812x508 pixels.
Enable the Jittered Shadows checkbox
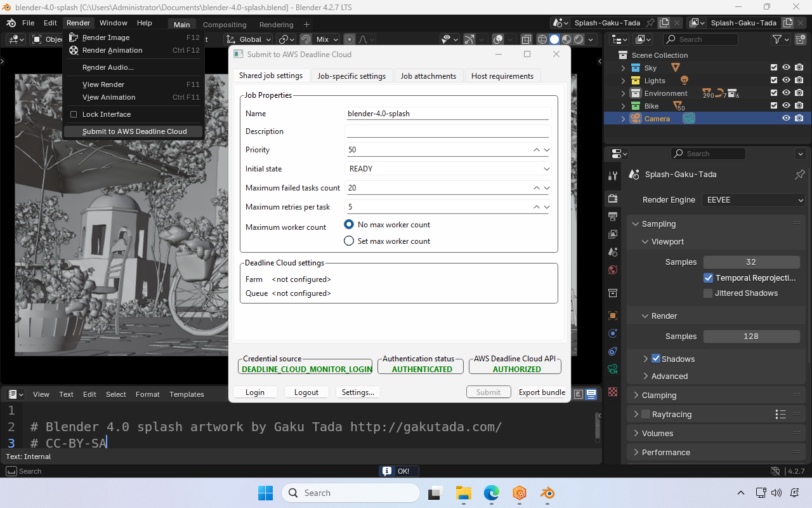click(x=708, y=293)
